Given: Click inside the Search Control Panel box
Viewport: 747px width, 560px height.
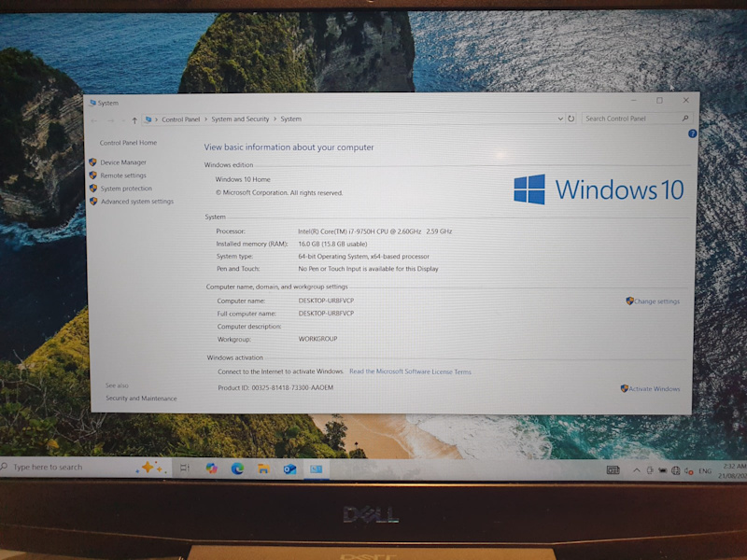Looking at the screenshot, I should tap(630, 119).
